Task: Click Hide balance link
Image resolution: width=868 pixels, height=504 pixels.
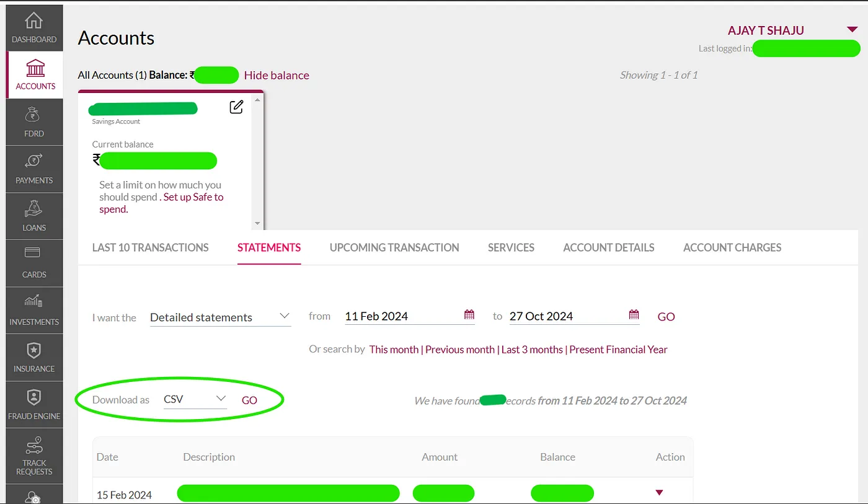Action: tap(277, 75)
